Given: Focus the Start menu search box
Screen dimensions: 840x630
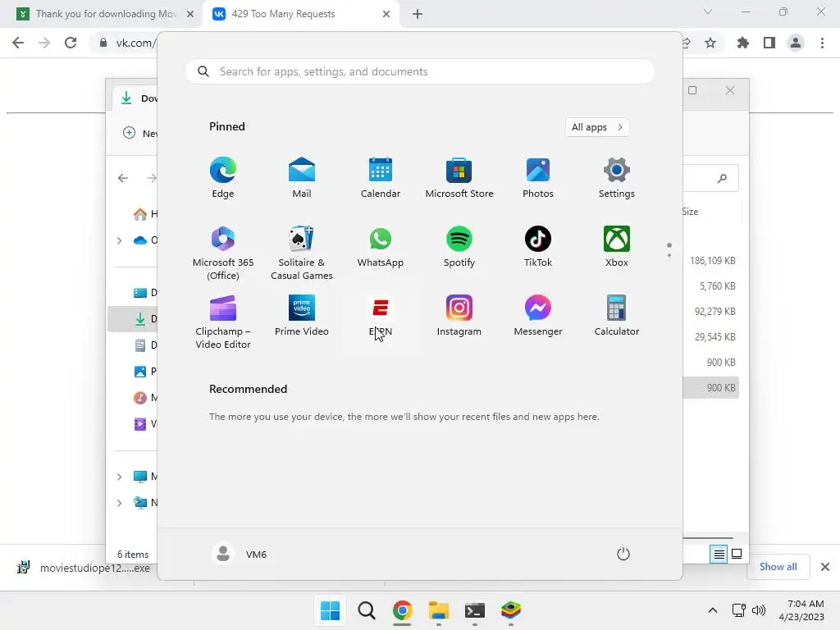Looking at the screenshot, I should click(x=420, y=71).
